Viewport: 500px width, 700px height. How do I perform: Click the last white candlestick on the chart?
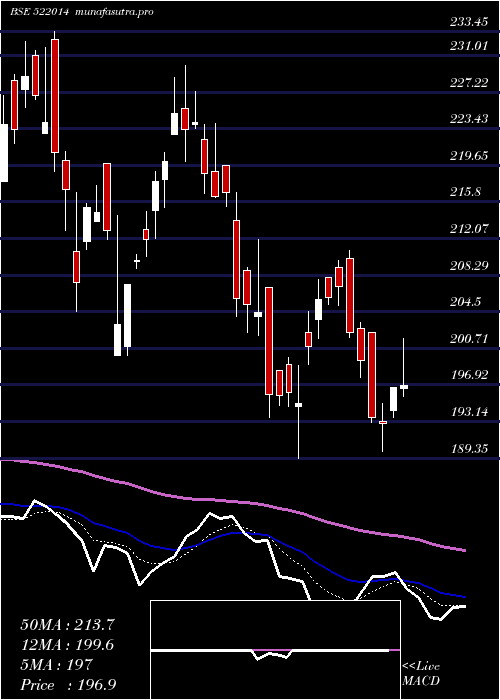point(404,387)
